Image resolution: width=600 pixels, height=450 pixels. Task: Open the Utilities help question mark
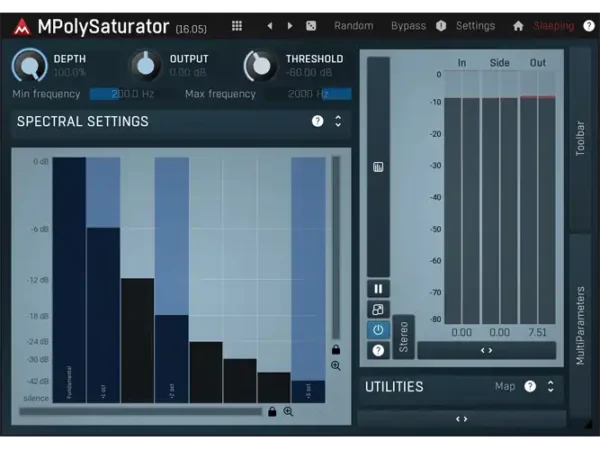530,386
